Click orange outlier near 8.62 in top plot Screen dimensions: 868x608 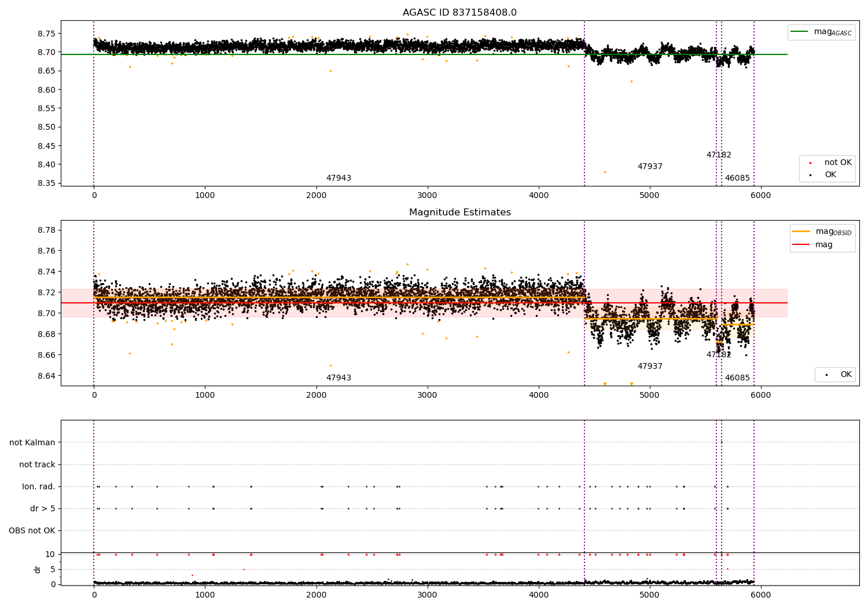point(631,81)
